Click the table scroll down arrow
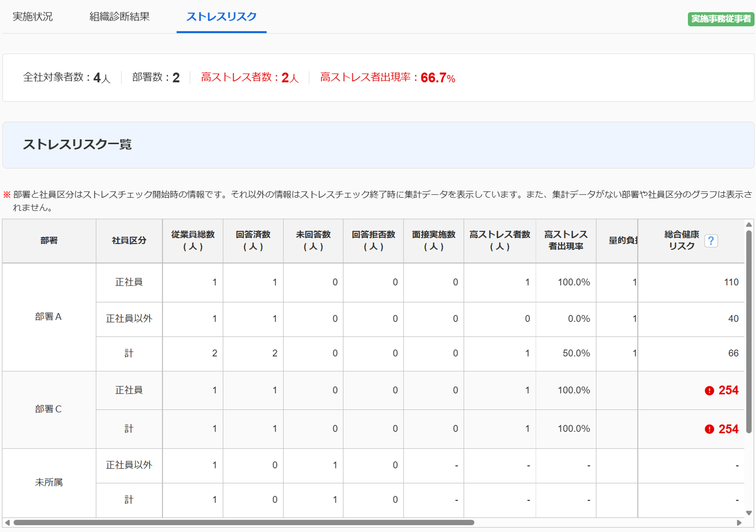This screenshot has width=756, height=532. (x=749, y=513)
